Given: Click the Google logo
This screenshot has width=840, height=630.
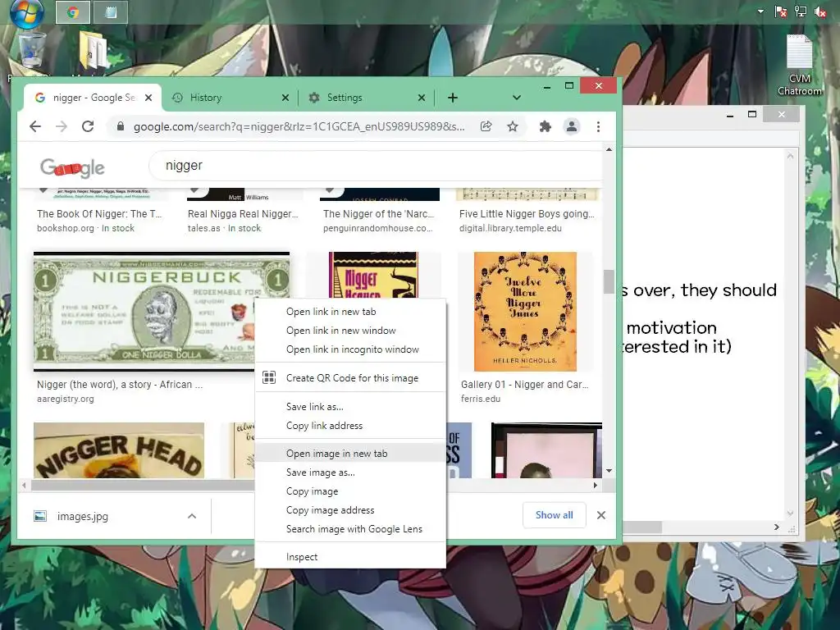Looking at the screenshot, I should coord(72,167).
